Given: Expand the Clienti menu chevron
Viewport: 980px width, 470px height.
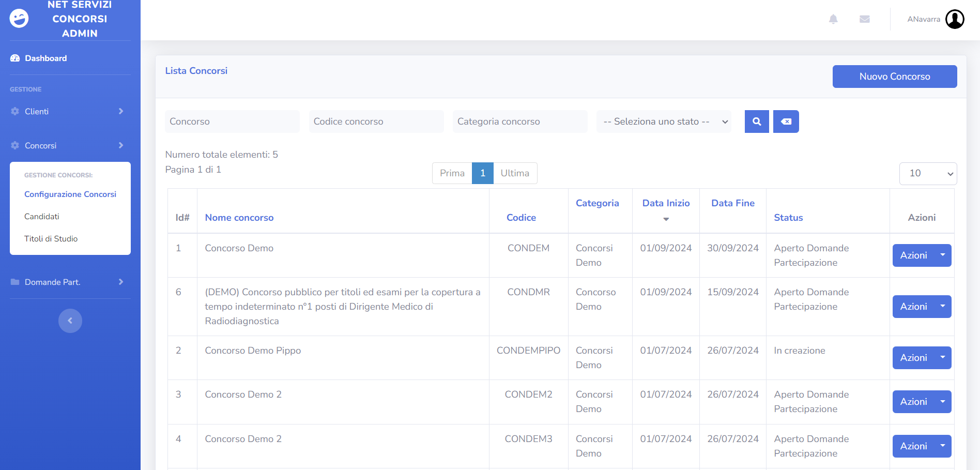Looking at the screenshot, I should coord(121,111).
